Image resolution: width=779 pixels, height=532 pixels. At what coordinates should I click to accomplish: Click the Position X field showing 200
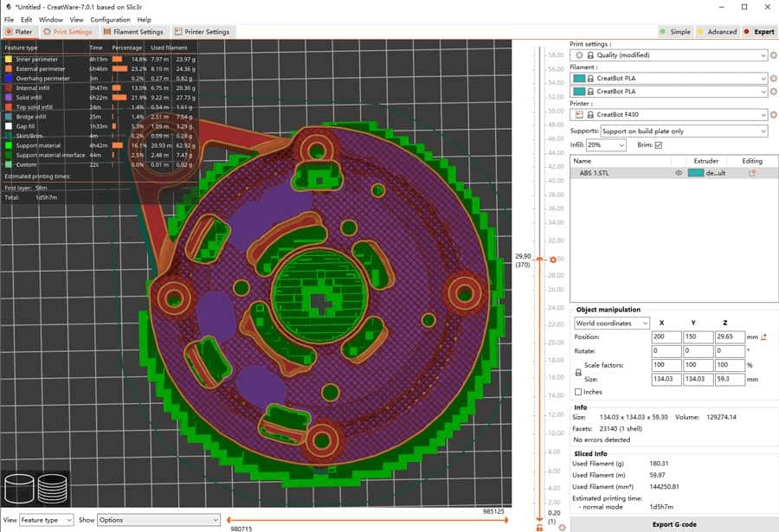(x=666, y=337)
